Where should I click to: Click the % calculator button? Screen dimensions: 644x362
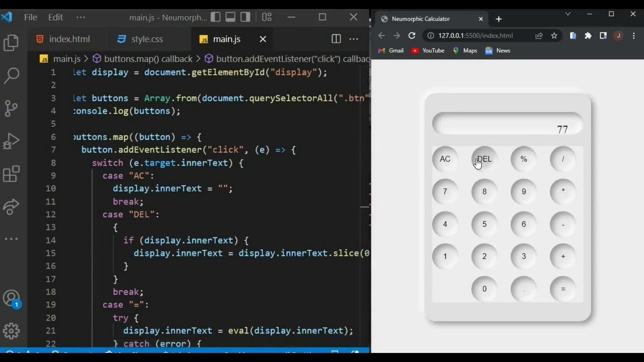point(524,159)
